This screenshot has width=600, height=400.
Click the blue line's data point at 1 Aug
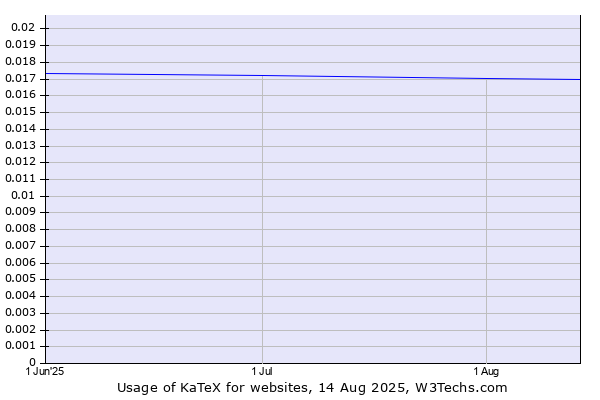tap(486, 79)
